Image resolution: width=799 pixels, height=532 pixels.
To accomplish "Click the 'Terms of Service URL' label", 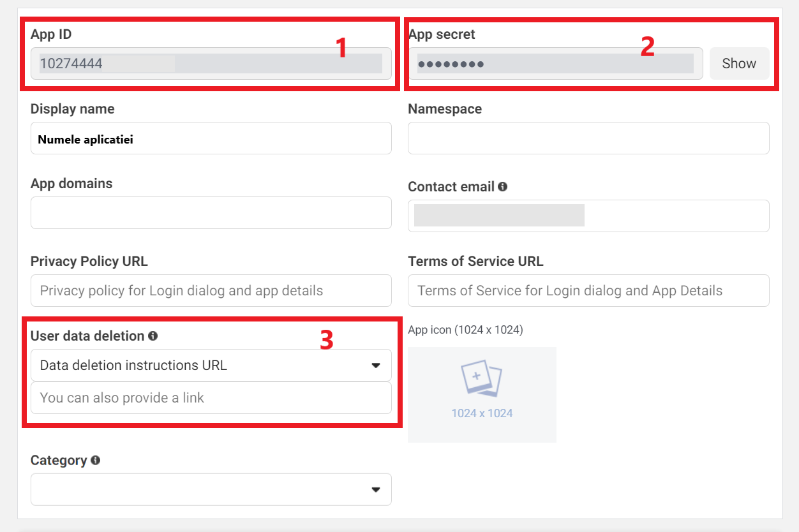I will click(x=475, y=262).
